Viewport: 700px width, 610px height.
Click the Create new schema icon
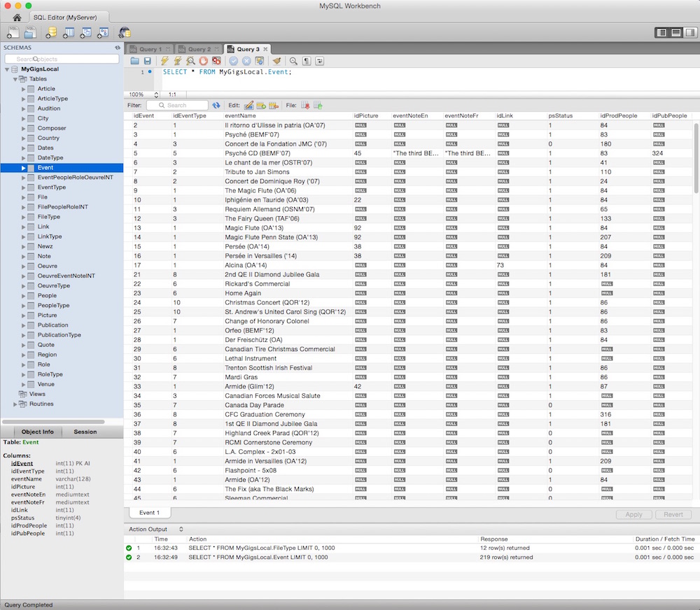pyautogui.click(x=51, y=32)
